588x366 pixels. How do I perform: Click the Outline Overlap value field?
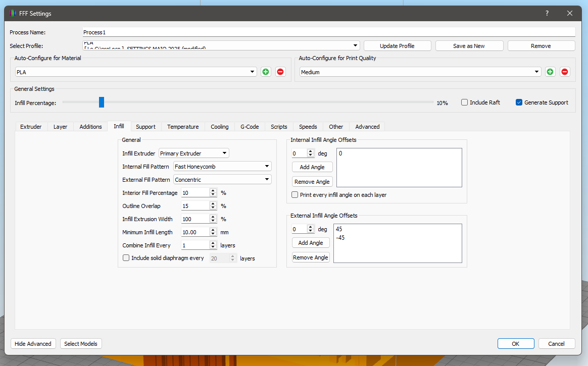(195, 205)
